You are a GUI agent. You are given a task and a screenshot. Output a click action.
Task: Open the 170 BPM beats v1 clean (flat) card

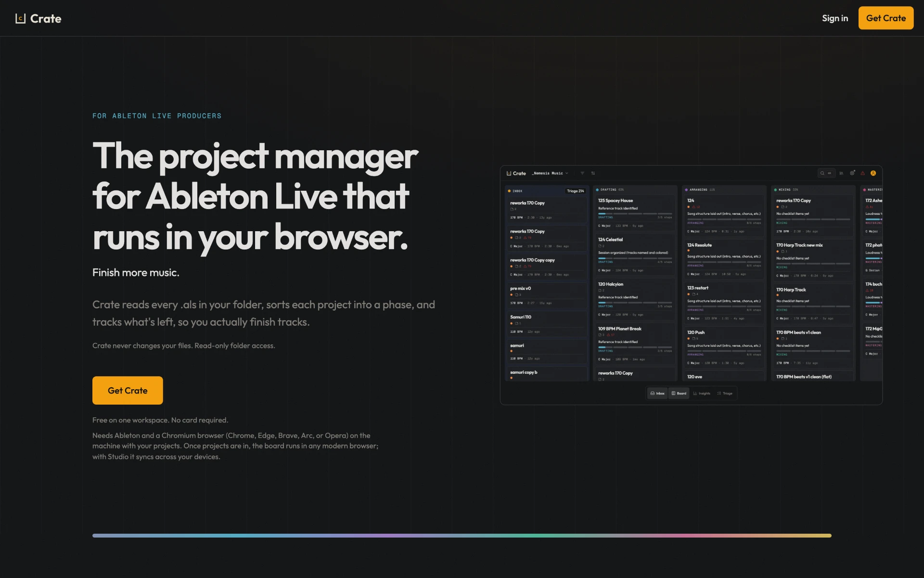813,377
